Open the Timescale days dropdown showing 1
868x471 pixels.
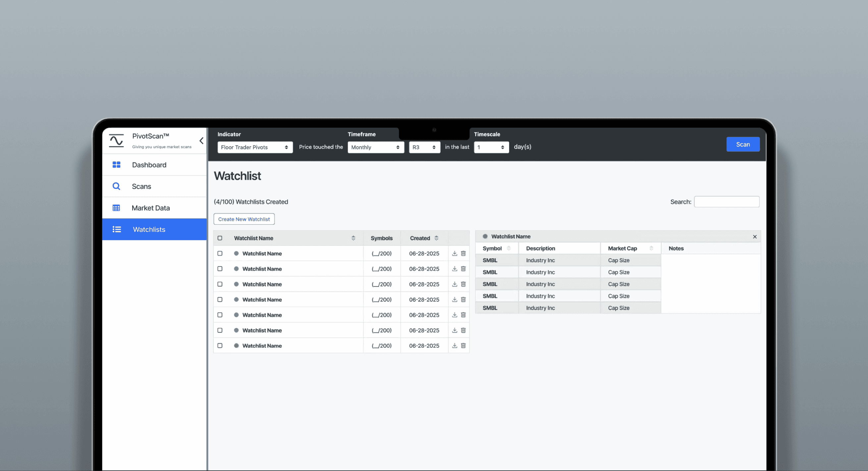click(x=491, y=147)
